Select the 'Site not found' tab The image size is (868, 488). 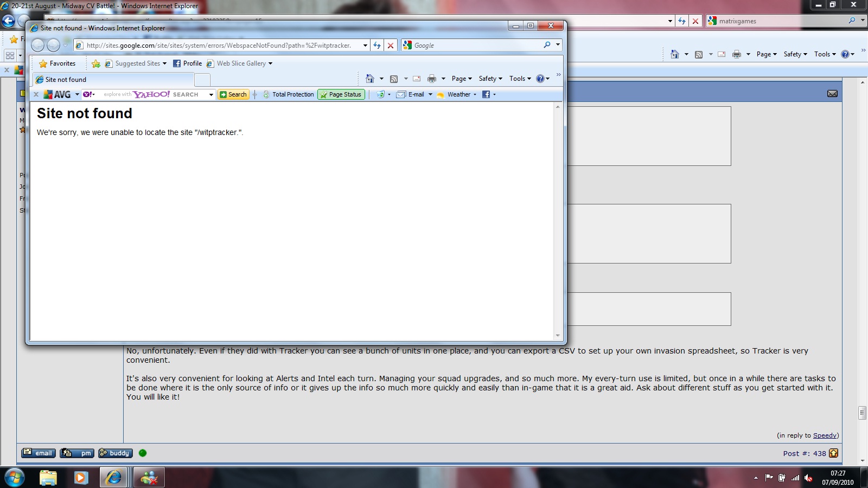click(113, 80)
